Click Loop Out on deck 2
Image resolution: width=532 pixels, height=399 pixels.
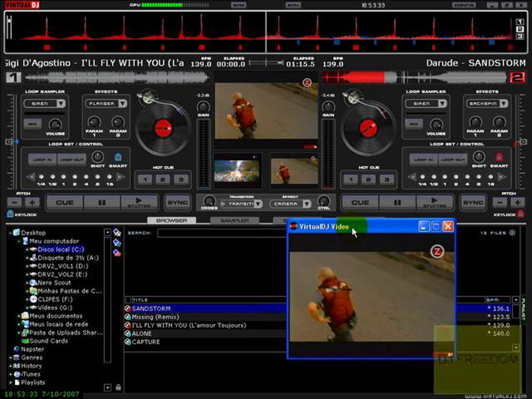[453, 159]
